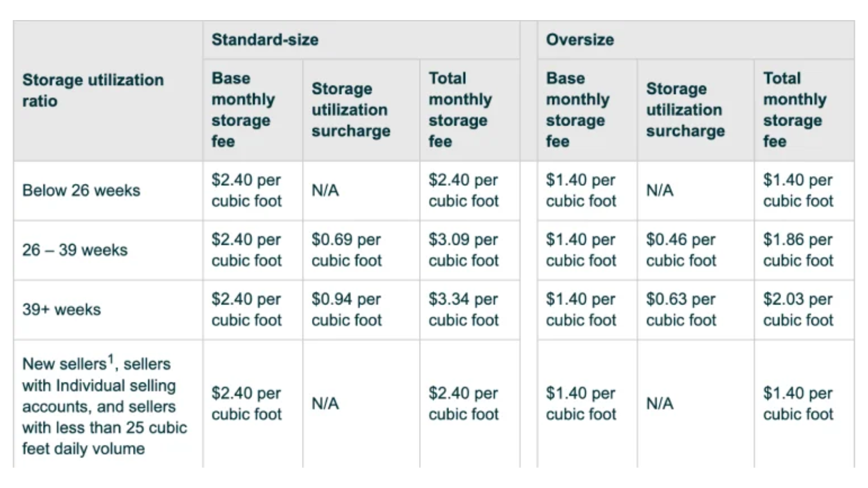Select the $0.94 per cubic foot surcharge cell
The width and height of the screenshot is (868, 488).
pyautogui.click(x=346, y=310)
